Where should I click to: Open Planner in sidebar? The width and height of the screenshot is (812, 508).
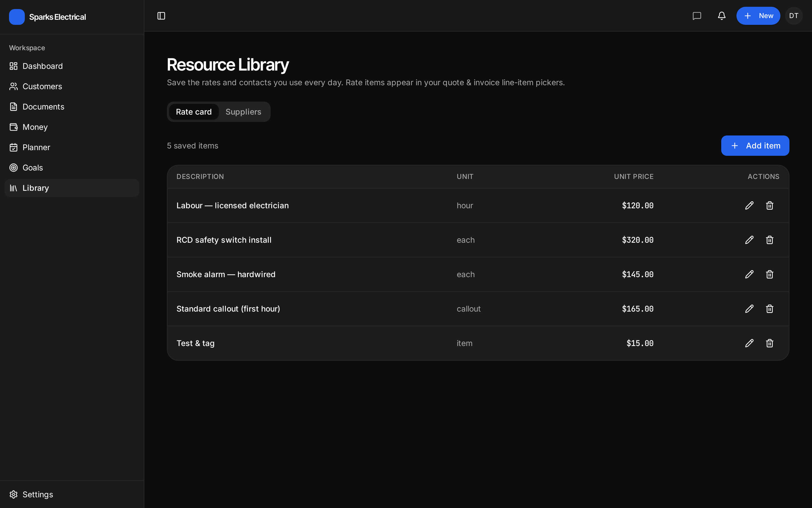[72, 148]
